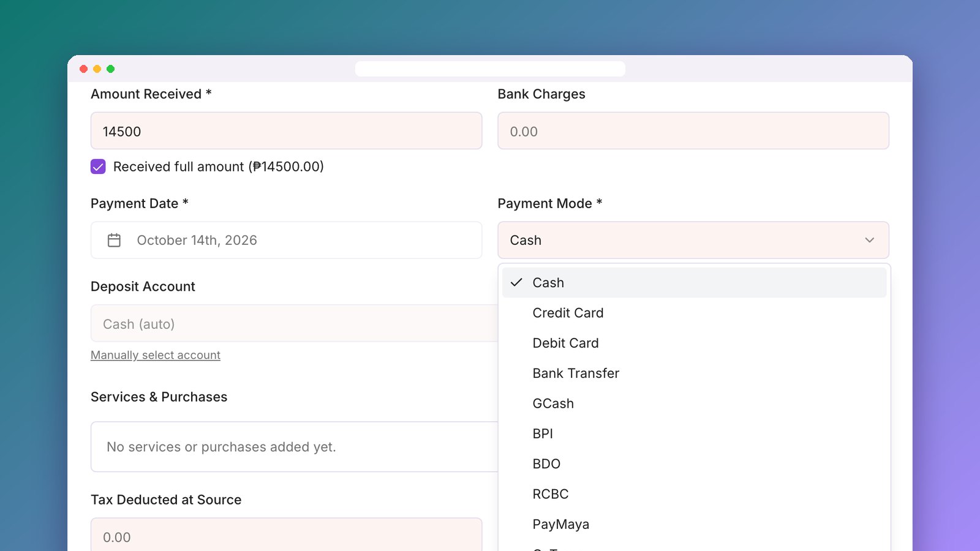The width and height of the screenshot is (980, 551).
Task: Select BDO payment mode
Action: click(694, 463)
